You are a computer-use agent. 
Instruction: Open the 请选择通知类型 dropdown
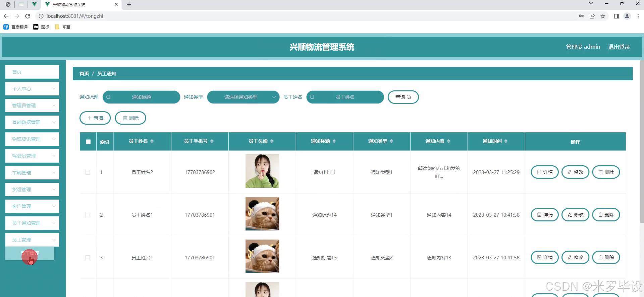coord(243,97)
